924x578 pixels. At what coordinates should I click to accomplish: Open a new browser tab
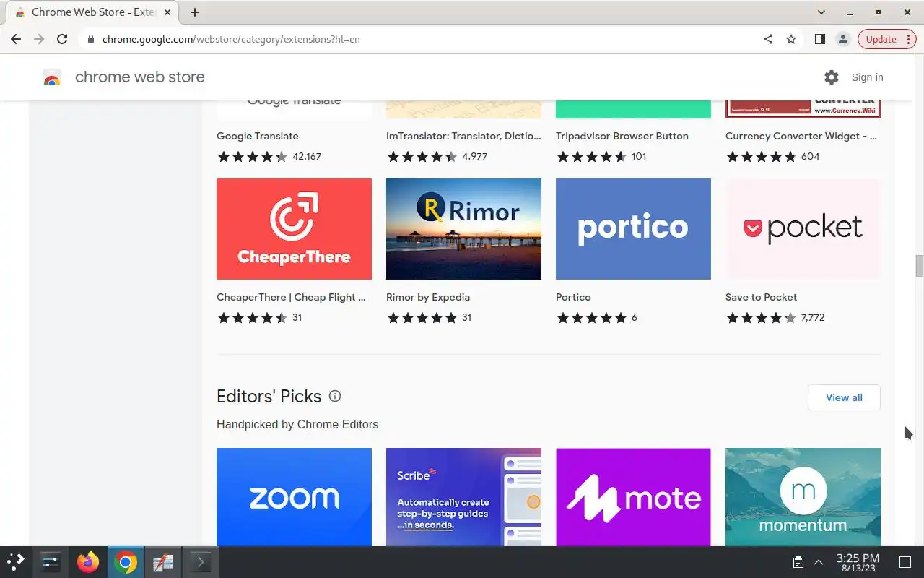pos(195,12)
